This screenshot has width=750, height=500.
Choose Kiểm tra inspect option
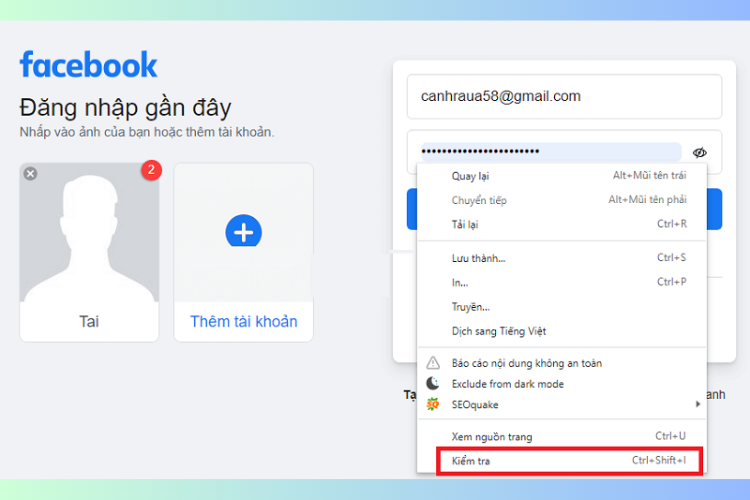[569, 461]
